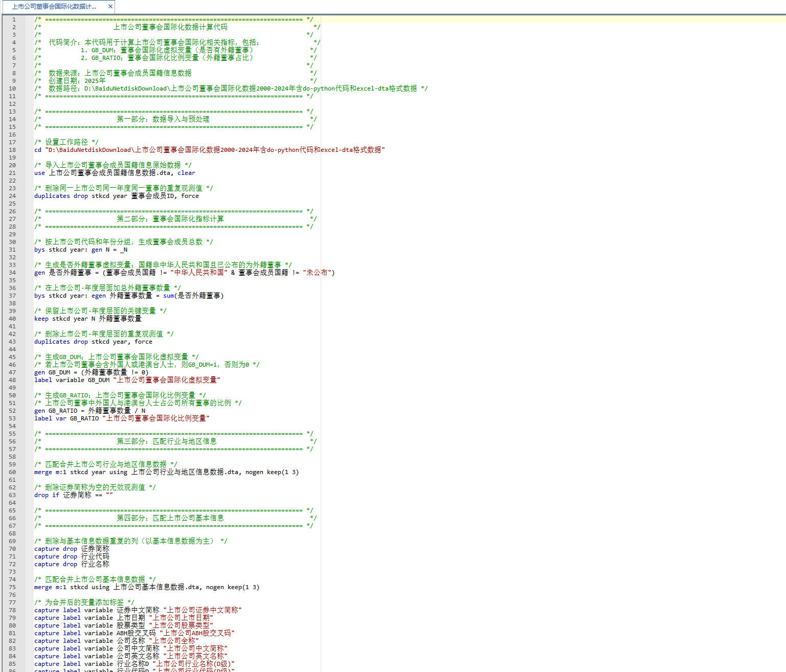
Task: Click the 'bys stkcd year: gen N = _N' line
Action: 81,250
